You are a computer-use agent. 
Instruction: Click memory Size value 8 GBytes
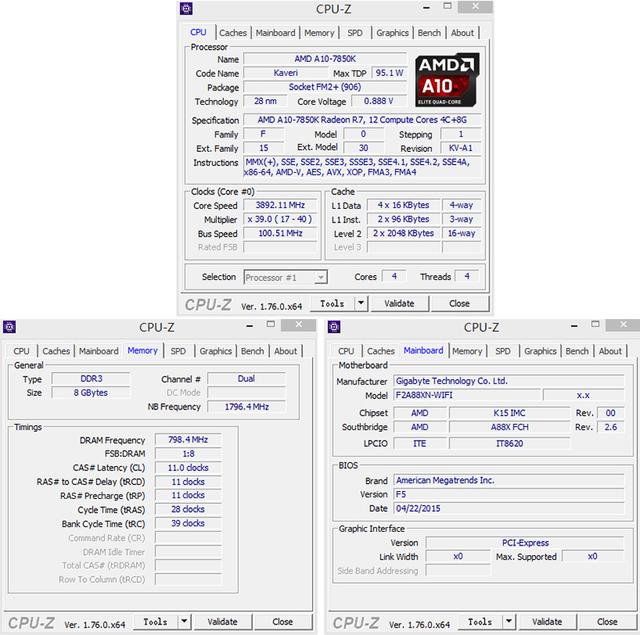point(91,393)
